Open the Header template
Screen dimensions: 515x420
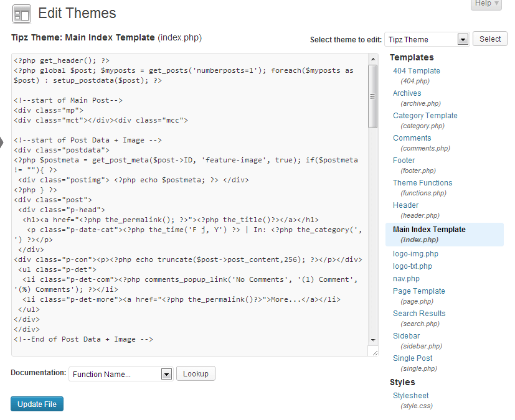point(405,205)
